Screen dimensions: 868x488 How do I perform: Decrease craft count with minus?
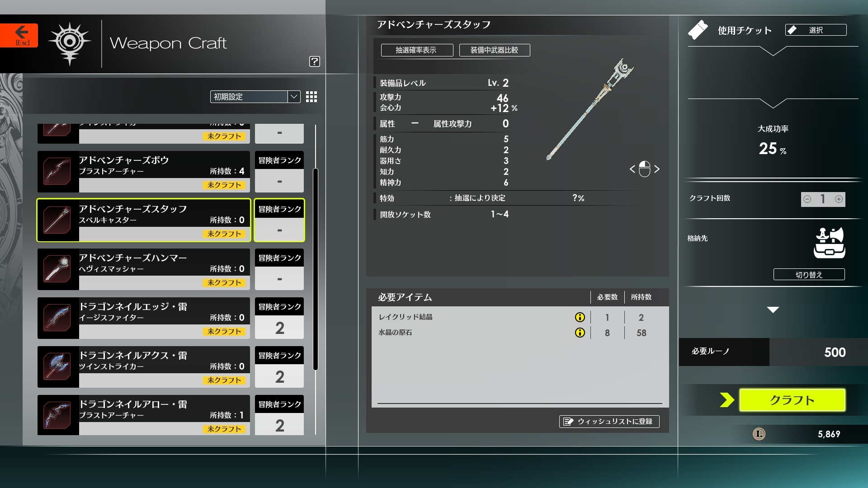pos(807,199)
